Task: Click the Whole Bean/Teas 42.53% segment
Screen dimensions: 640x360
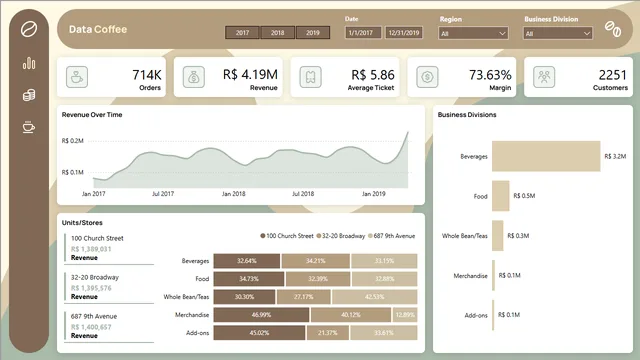Action: click(x=375, y=297)
